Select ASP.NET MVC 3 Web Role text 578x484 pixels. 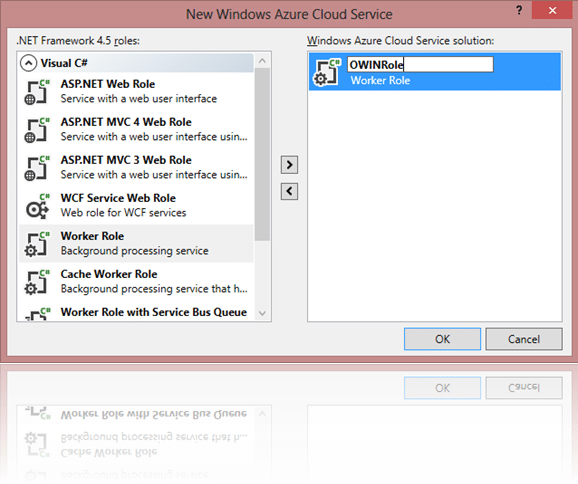pos(126,160)
